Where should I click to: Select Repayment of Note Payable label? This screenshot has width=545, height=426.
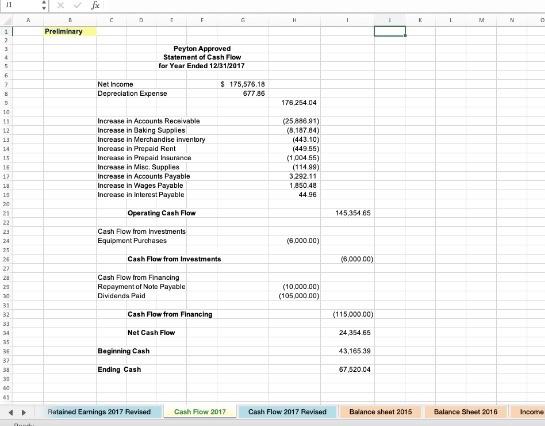141,287
